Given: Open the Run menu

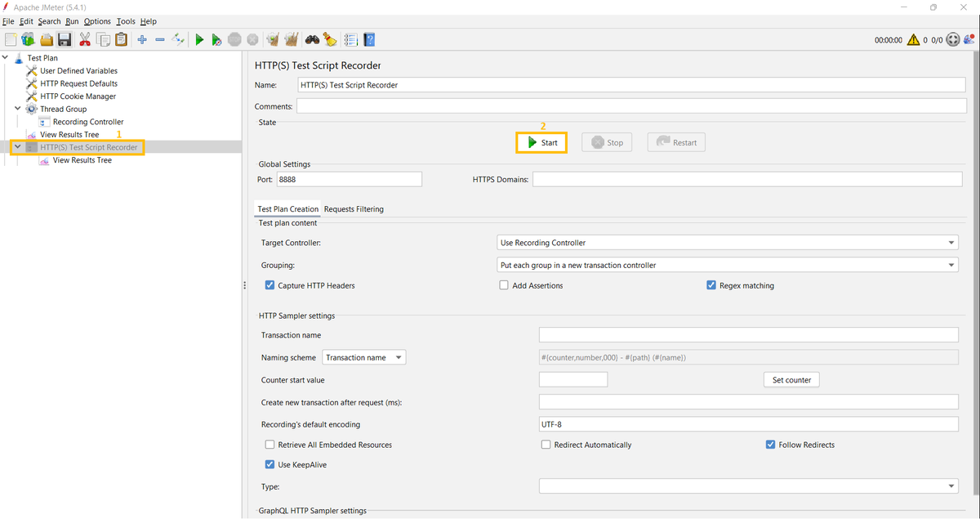Looking at the screenshot, I should click(x=72, y=21).
